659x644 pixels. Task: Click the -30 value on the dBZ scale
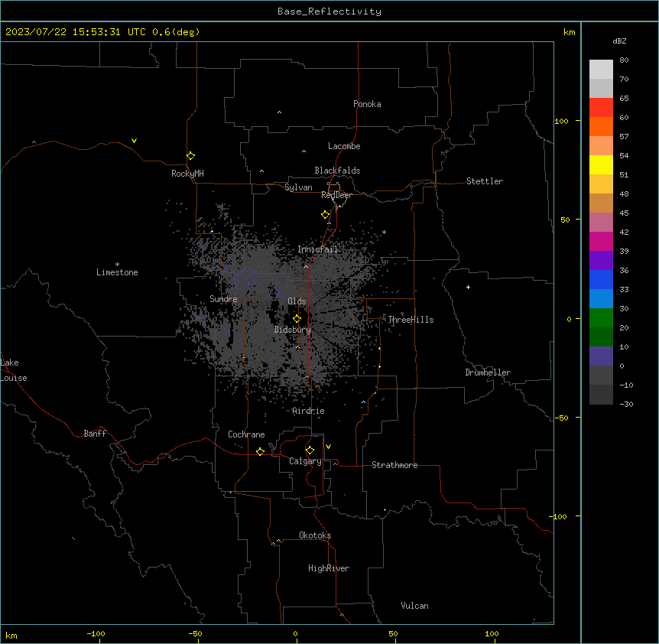tap(626, 404)
